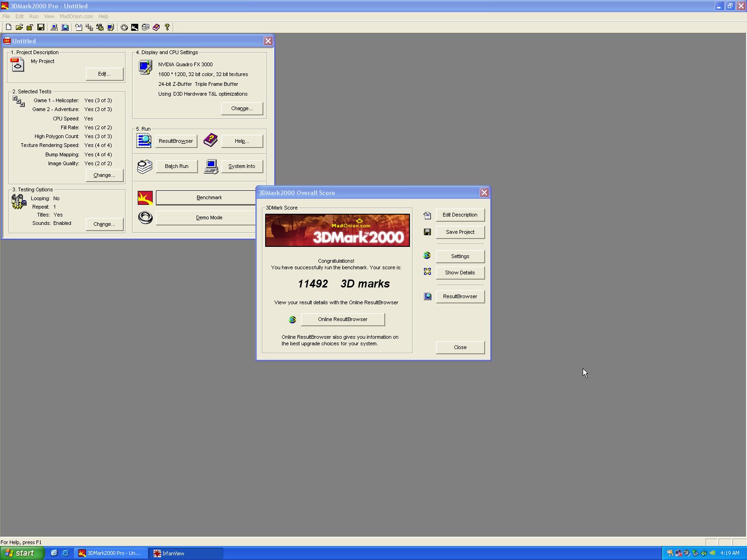The height and width of the screenshot is (560, 747).
Task: Open the Help menu
Action: pos(104,16)
